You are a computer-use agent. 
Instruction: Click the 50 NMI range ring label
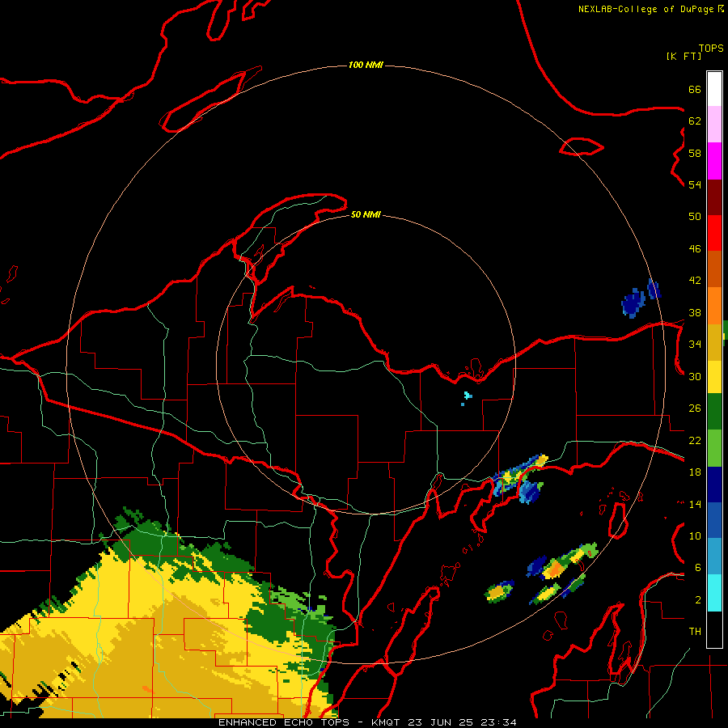click(366, 214)
